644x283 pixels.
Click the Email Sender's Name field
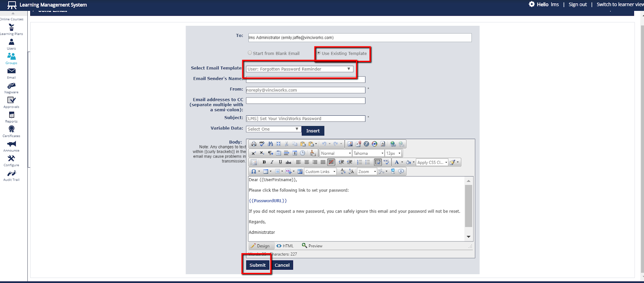(x=305, y=79)
